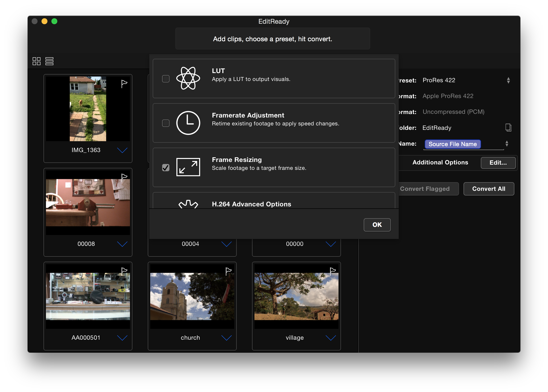Enable the Framerate Adjustment checkbox
This screenshot has height=392, width=548.
(x=166, y=123)
